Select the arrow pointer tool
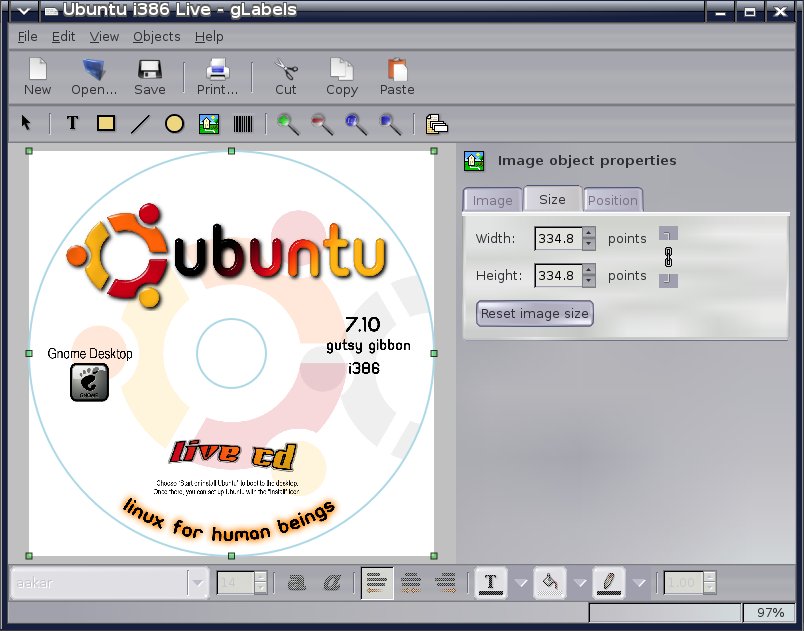The height and width of the screenshot is (631, 804). pos(26,123)
